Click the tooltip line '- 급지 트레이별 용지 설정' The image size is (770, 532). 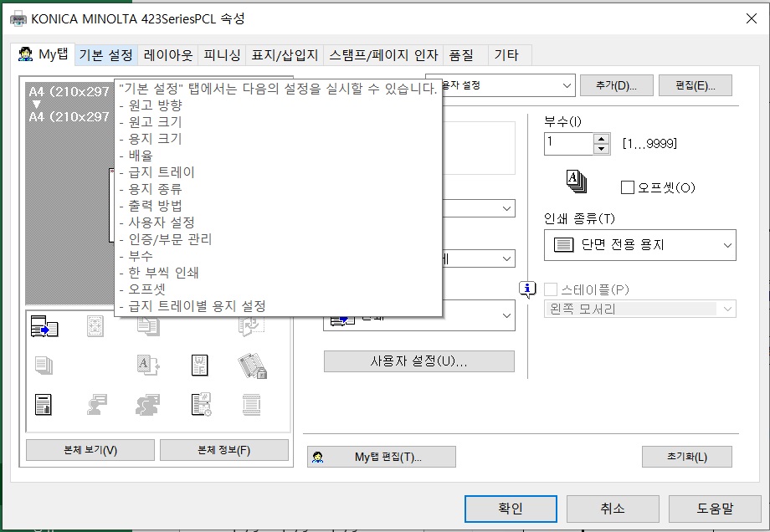192,306
